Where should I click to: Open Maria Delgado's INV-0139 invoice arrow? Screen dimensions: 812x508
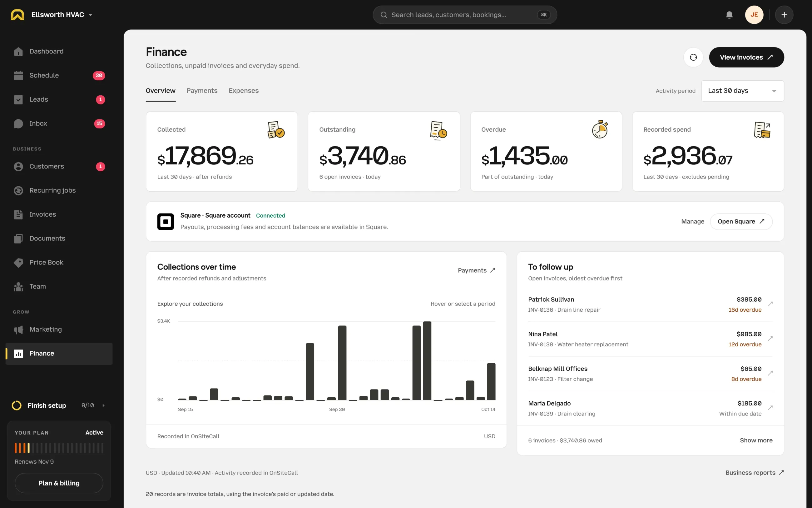[770, 408]
